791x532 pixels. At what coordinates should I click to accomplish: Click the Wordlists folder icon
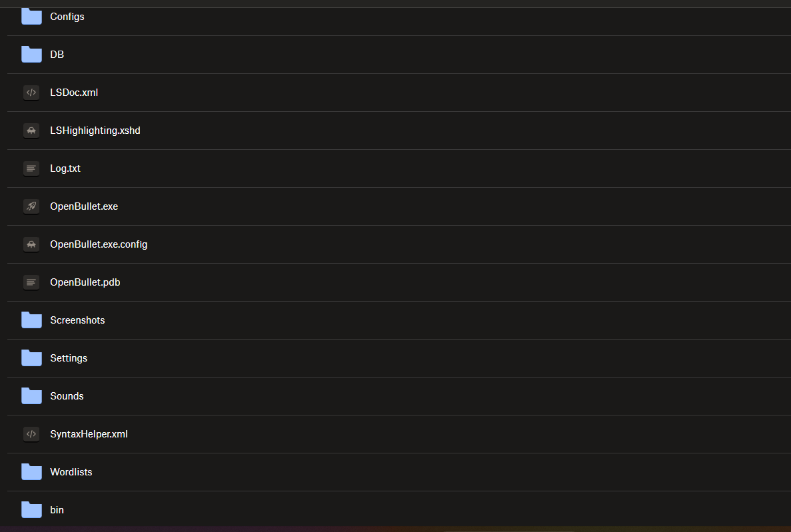(x=31, y=472)
